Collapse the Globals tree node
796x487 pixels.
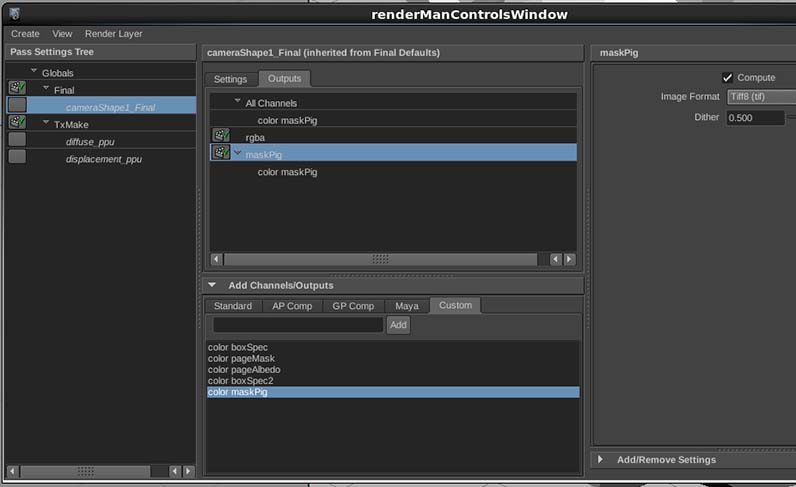(34, 71)
